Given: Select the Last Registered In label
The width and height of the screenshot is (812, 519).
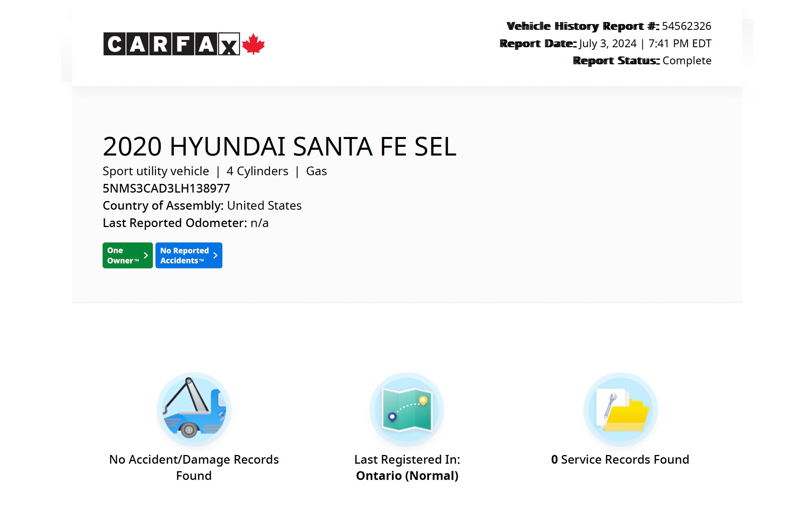Looking at the screenshot, I should click(407, 460).
